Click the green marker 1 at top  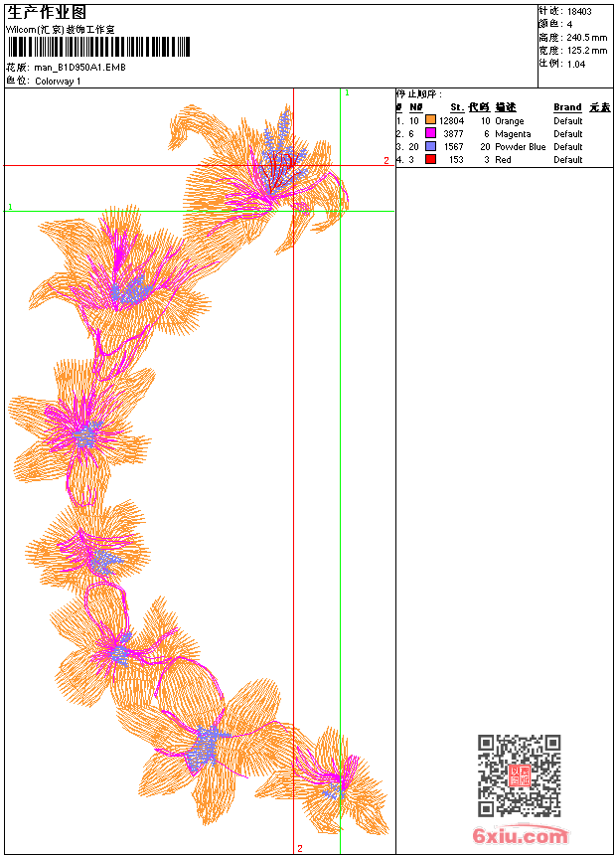point(348,93)
